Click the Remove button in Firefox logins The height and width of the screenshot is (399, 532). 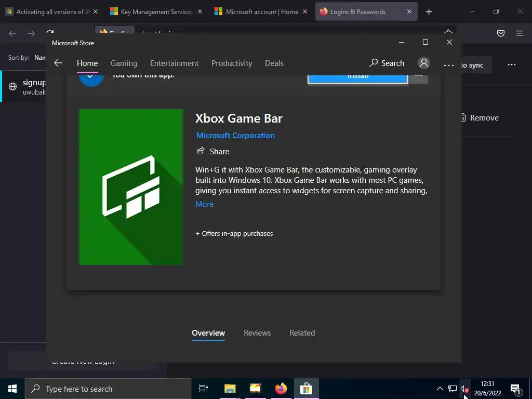click(x=481, y=118)
